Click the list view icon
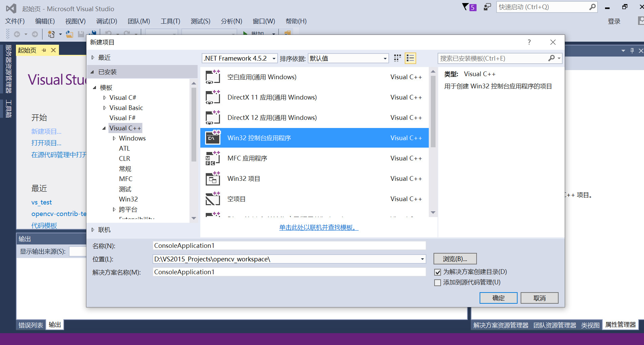Image resolution: width=644 pixels, height=345 pixels. [x=410, y=58]
